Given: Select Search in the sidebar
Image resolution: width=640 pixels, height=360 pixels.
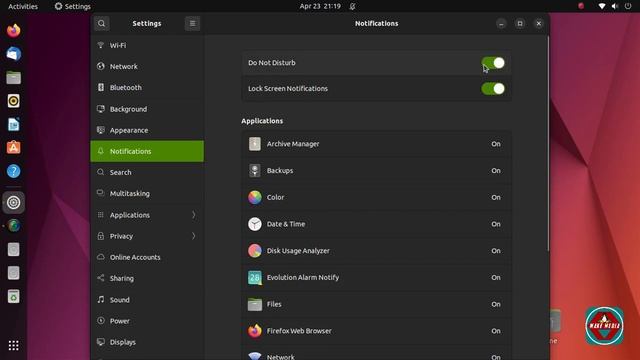Looking at the screenshot, I should pos(147,173).
